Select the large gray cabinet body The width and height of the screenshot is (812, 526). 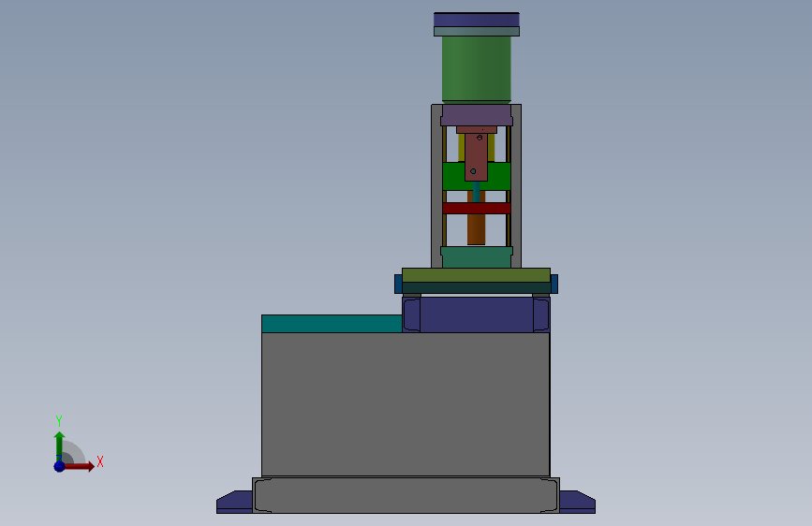point(406,404)
